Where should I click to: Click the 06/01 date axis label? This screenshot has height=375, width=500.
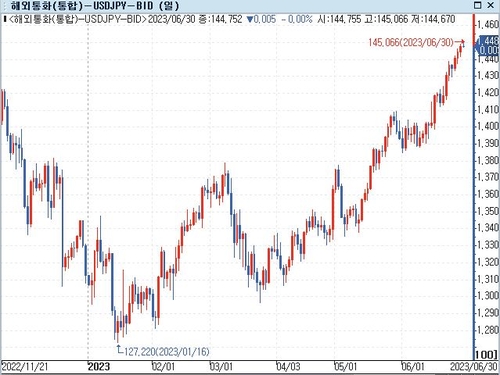click(413, 367)
